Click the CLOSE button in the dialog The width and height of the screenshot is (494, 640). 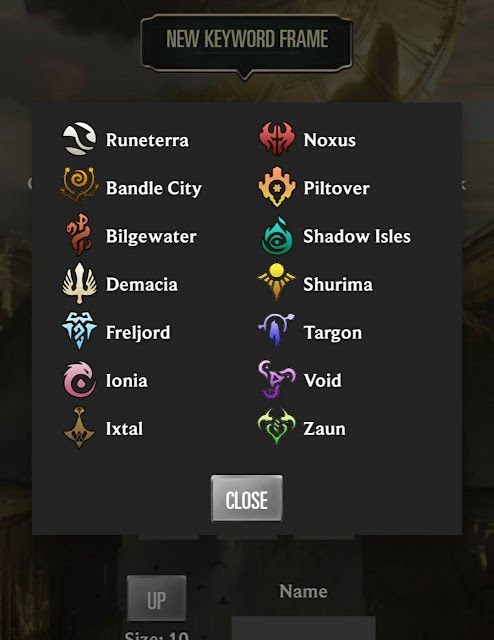click(x=247, y=498)
